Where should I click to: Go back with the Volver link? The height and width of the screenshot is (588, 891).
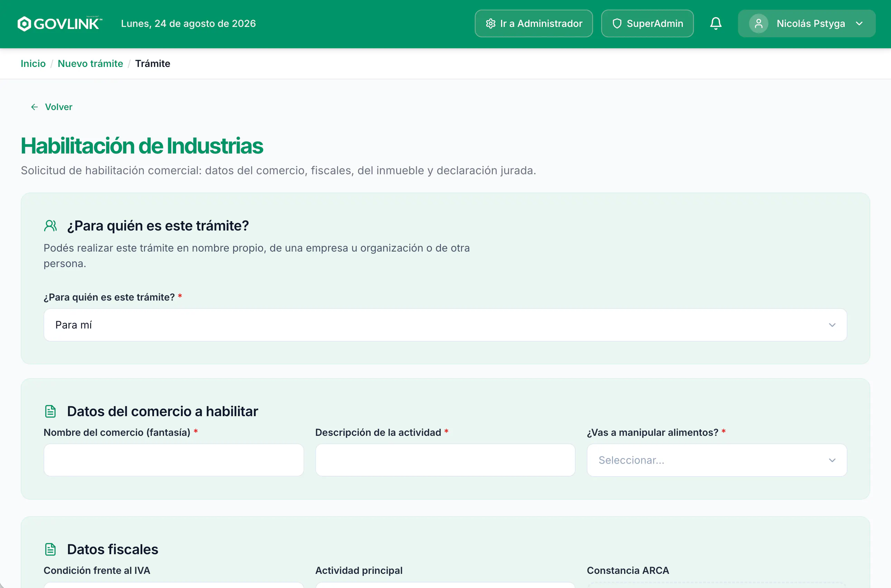[x=51, y=107]
